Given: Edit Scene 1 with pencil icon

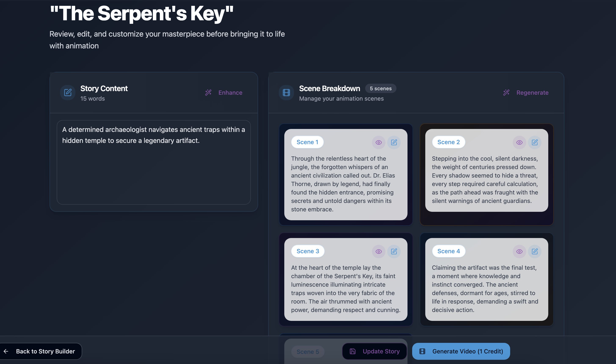Looking at the screenshot, I should 394,142.
